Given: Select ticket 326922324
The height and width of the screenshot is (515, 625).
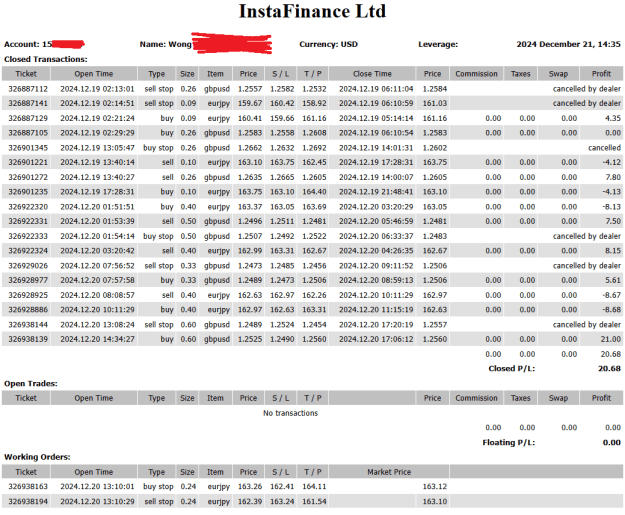Looking at the screenshot, I should click(x=28, y=251).
